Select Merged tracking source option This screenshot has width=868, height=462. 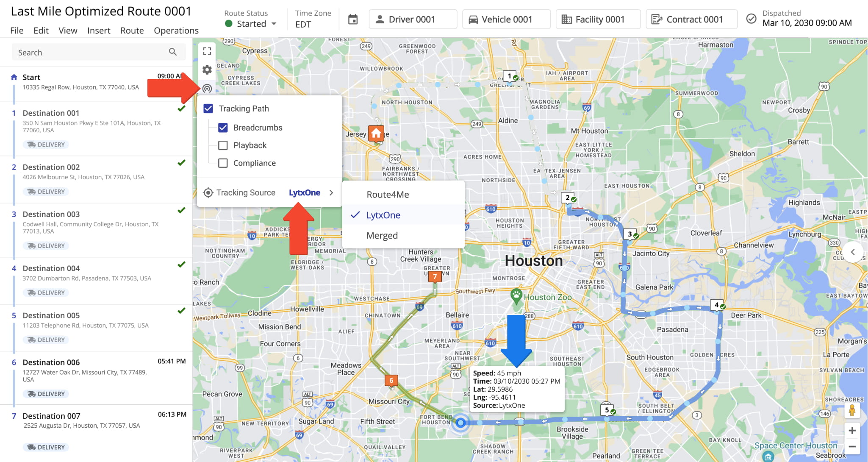point(382,236)
